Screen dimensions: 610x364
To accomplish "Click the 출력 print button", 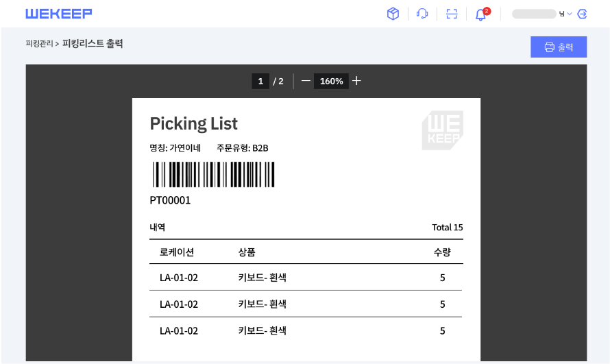I will 559,47.
